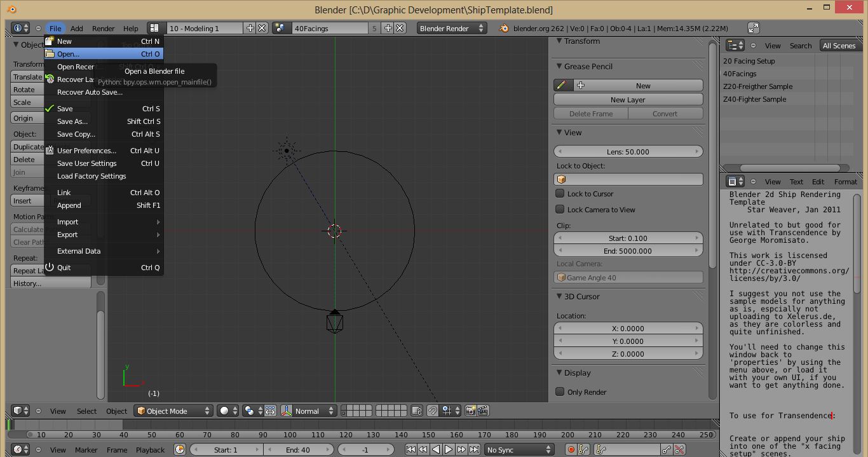This screenshot has height=457, width=868.
Task: Delete the 40Facings scene
Action: click(x=400, y=28)
